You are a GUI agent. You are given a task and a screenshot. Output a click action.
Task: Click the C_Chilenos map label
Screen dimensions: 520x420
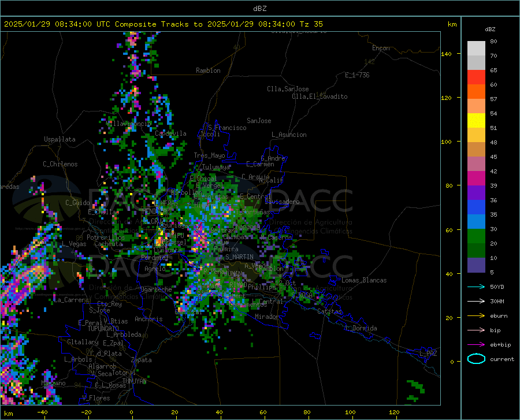click(x=60, y=164)
